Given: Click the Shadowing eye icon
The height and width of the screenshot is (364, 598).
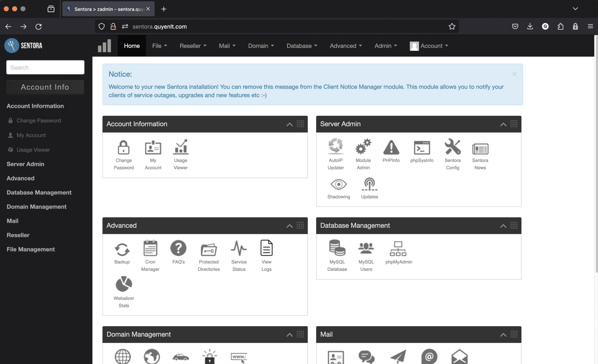Looking at the screenshot, I should [x=338, y=184].
